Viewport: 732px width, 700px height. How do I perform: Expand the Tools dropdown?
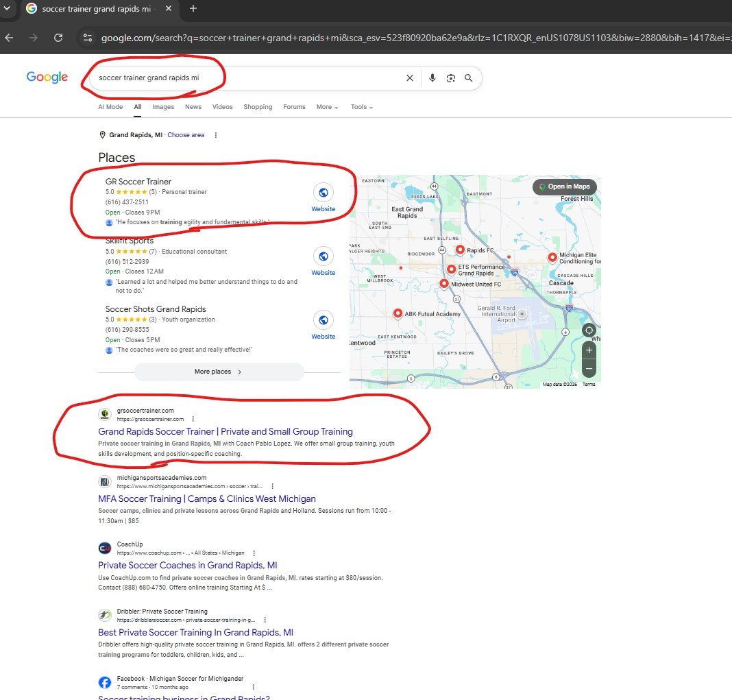(362, 107)
